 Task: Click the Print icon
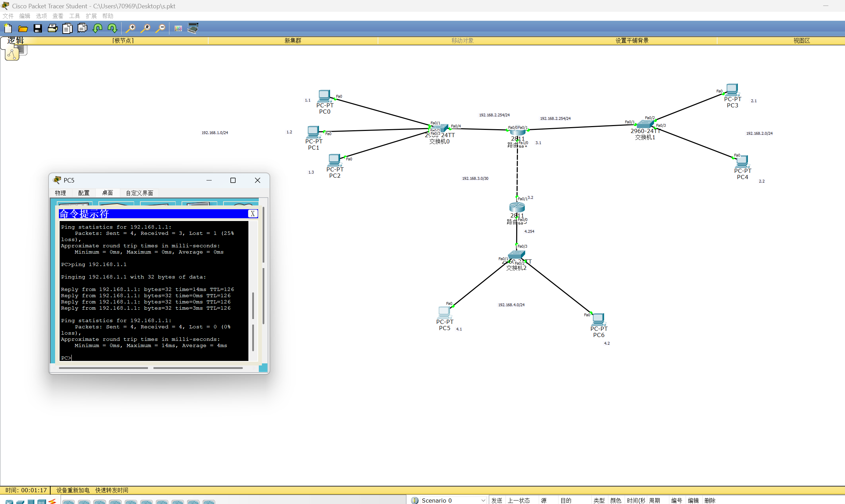[x=53, y=28]
